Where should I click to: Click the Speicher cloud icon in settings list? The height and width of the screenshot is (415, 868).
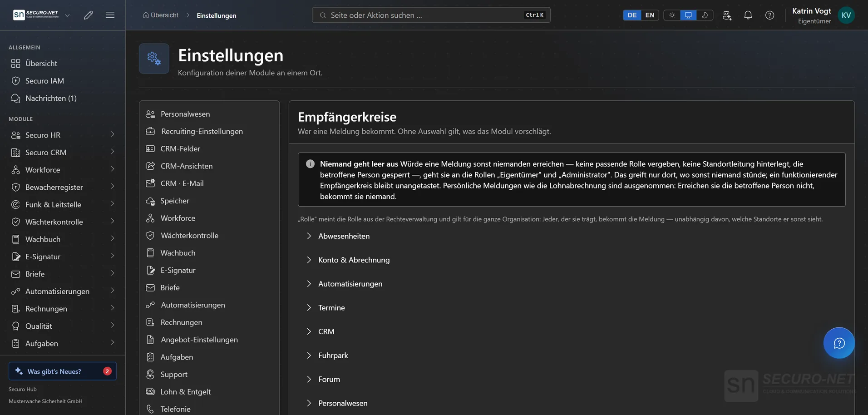tap(150, 201)
